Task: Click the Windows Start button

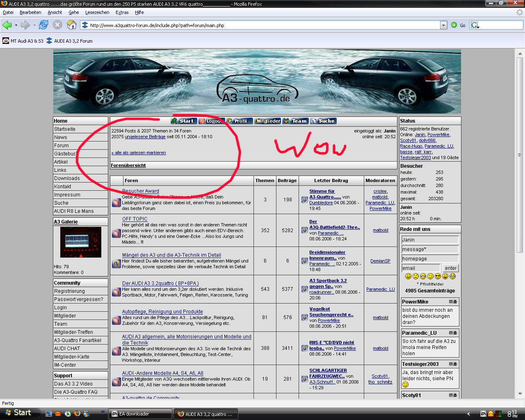Action: tap(20, 413)
